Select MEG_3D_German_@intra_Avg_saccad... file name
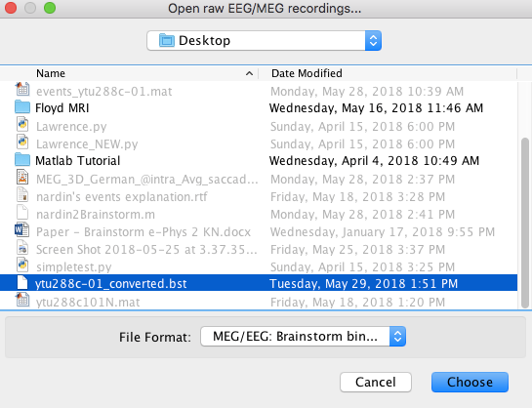532x408 pixels. [x=147, y=179]
